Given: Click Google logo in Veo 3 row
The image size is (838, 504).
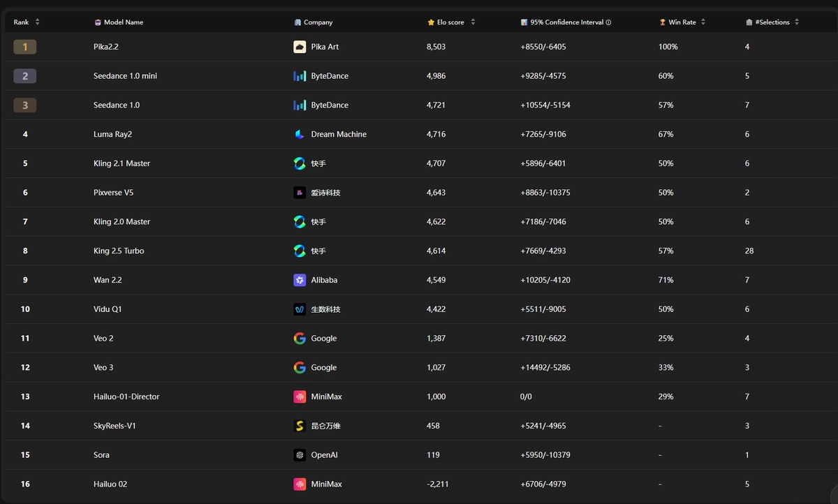Looking at the screenshot, I should 300,367.
